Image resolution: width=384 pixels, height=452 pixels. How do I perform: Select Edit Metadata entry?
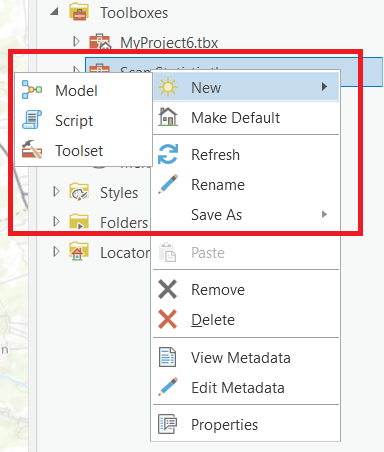[246, 388]
